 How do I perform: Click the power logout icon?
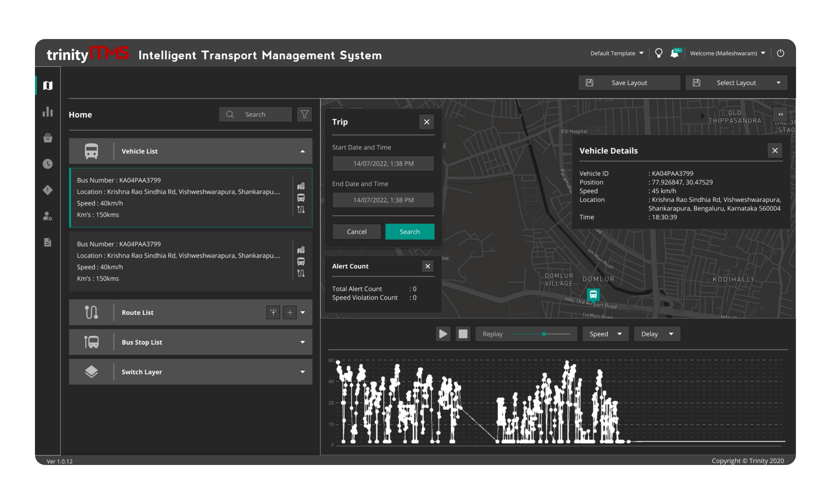pos(780,53)
